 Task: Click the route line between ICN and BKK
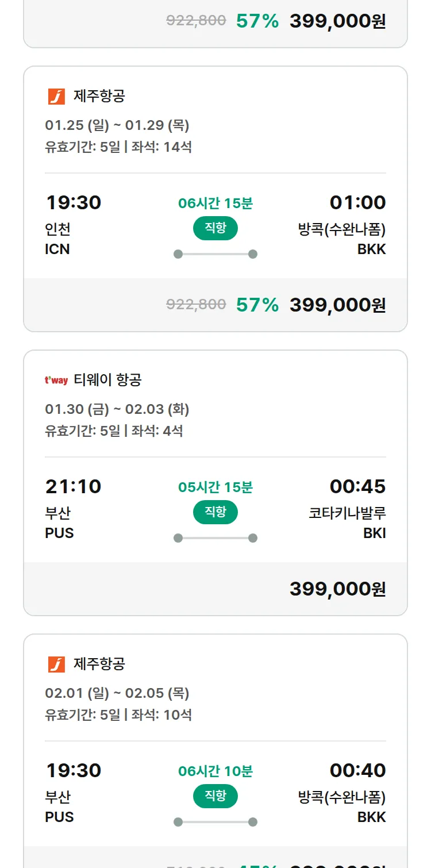pos(215,254)
